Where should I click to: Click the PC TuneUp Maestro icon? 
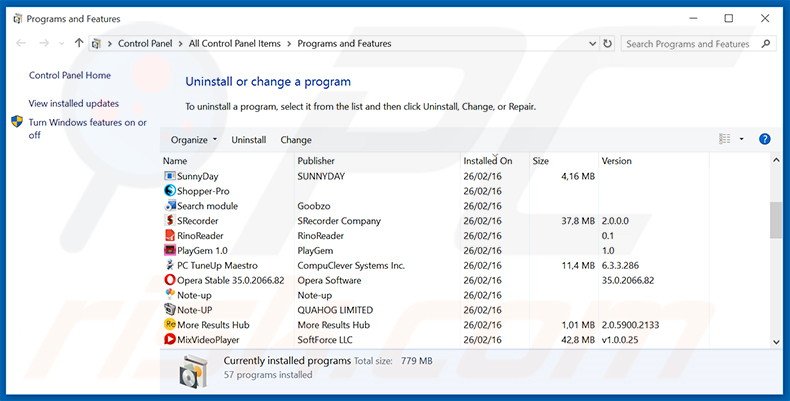click(170, 265)
